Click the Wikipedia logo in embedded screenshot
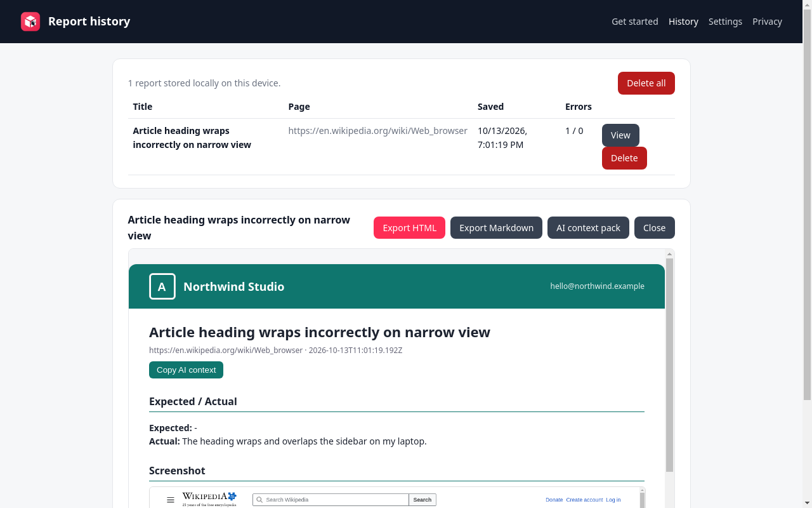This screenshot has width=812, height=508. pos(209,499)
